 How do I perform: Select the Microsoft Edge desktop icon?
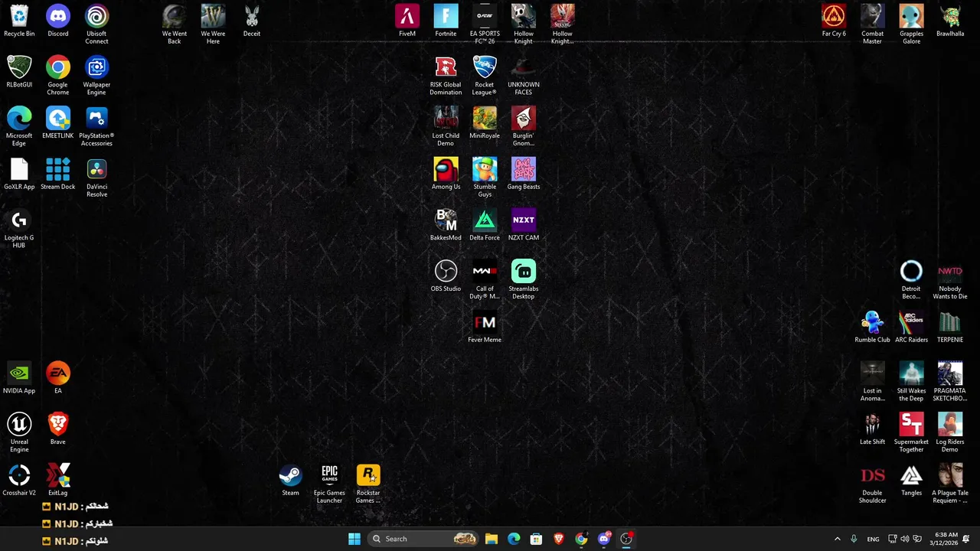pyautogui.click(x=19, y=126)
